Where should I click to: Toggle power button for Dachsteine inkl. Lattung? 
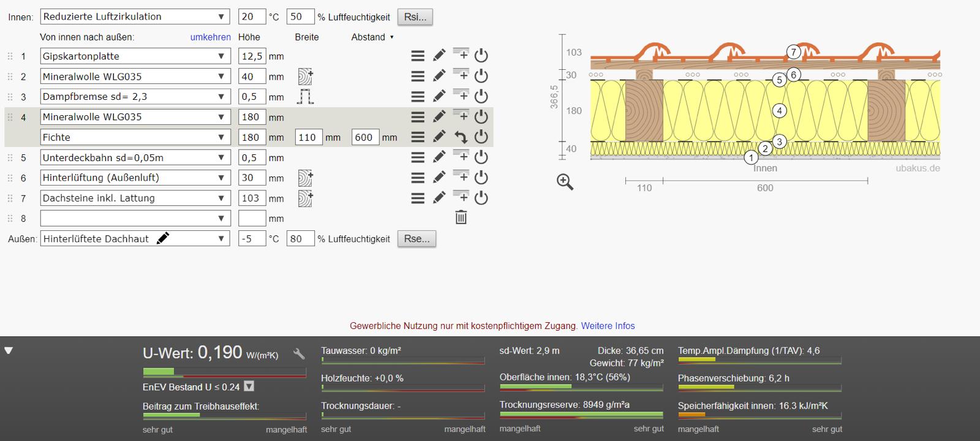tap(481, 198)
